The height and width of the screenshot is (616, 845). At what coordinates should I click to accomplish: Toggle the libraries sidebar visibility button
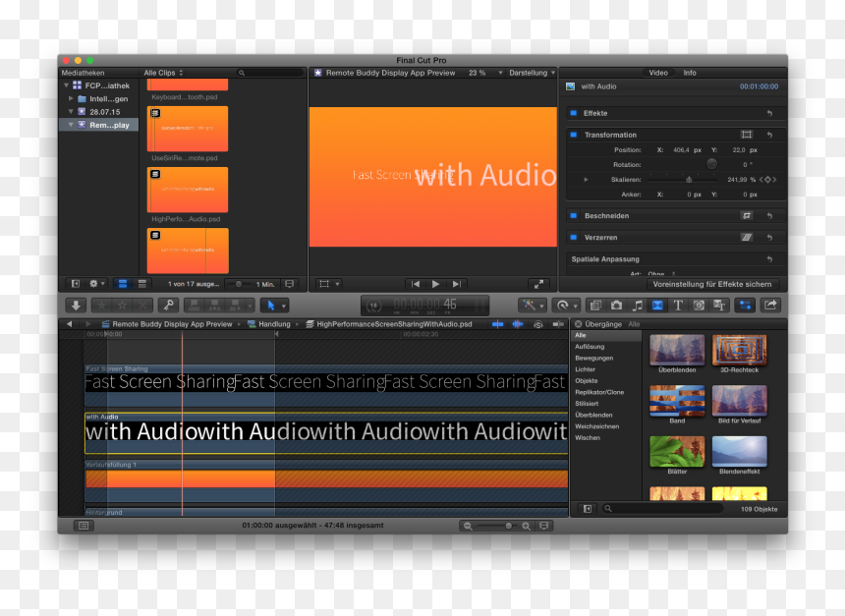75,284
